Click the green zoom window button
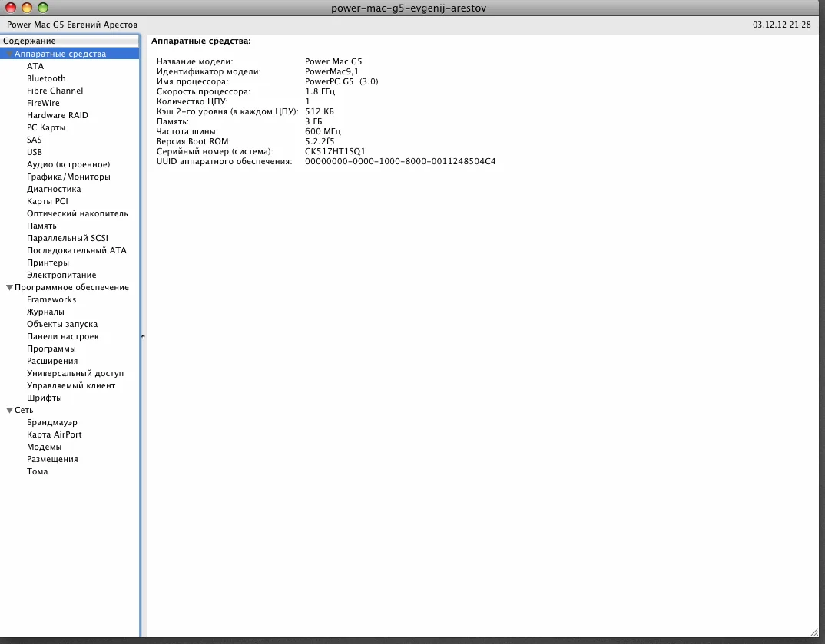This screenshot has width=825, height=644. coord(43,8)
